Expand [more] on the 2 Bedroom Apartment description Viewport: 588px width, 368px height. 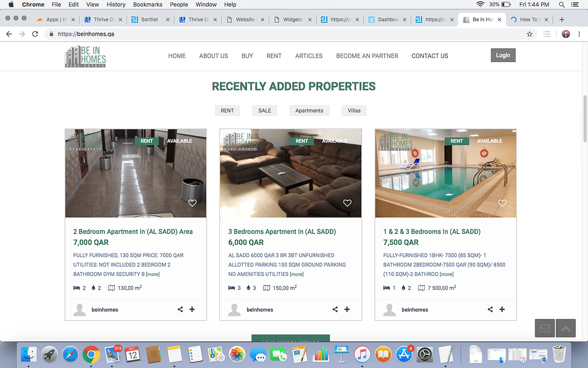coord(153,274)
